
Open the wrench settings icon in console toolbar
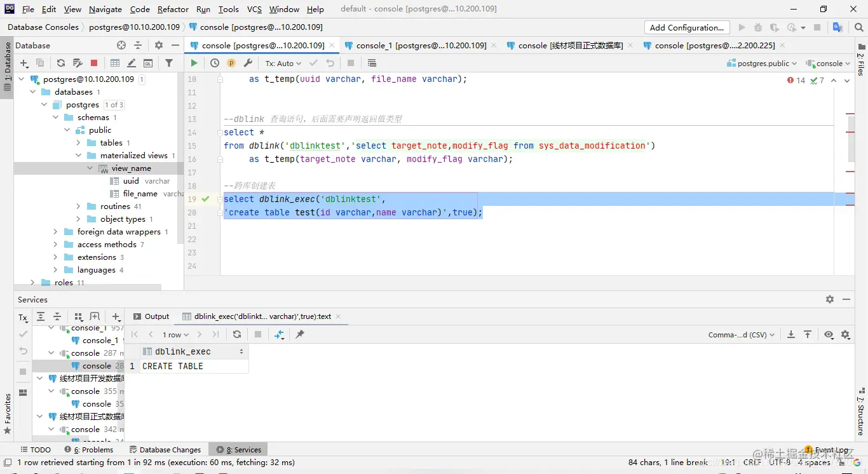[248, 63]
